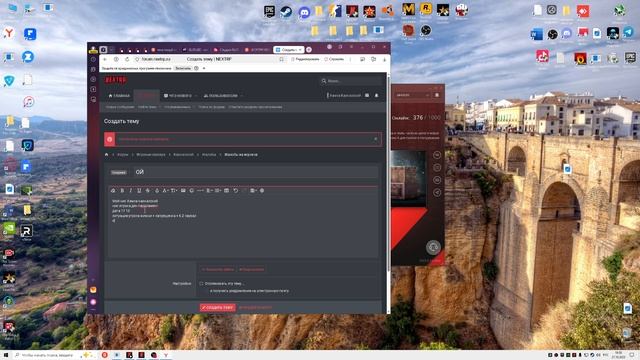Click the red 'Создать тему' submit button
Viewport: 640px width, 360px height.
pos(218,307)
